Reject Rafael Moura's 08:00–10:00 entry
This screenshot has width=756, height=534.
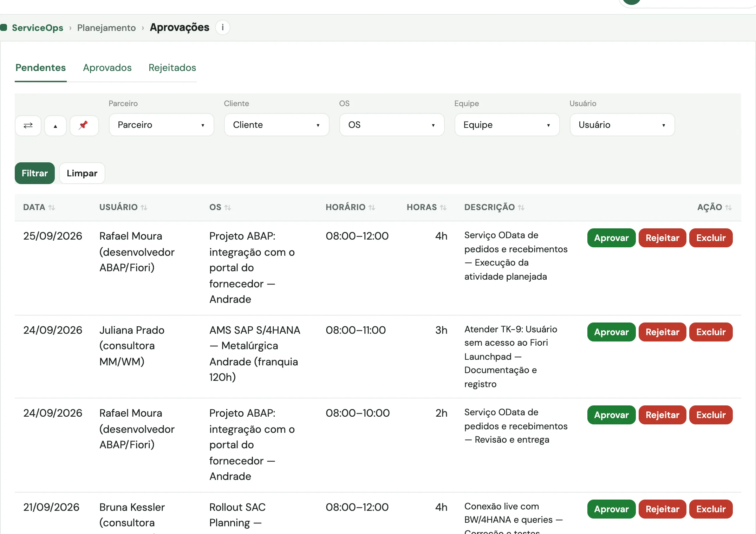663,415
